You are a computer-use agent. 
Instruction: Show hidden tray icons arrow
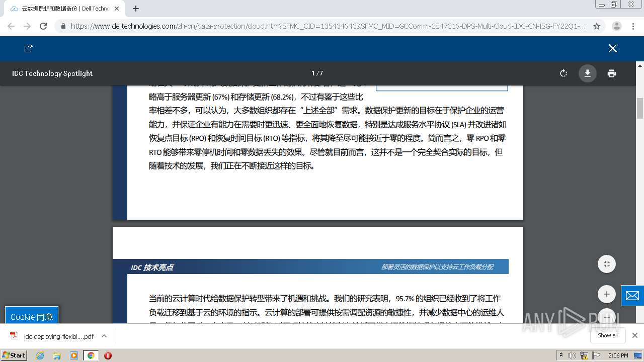561,355
